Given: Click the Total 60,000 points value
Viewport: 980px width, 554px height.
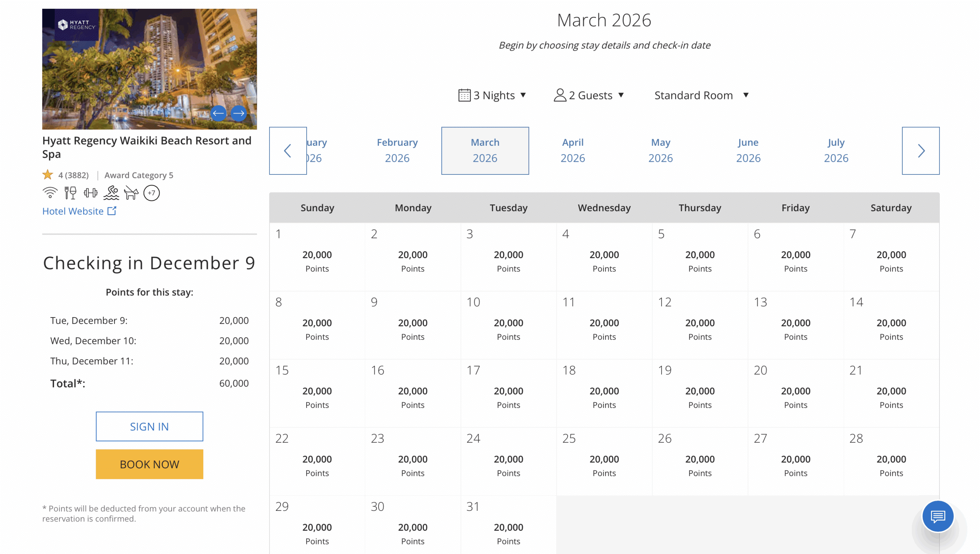Looking at the screenshot, I should (234, 383).
